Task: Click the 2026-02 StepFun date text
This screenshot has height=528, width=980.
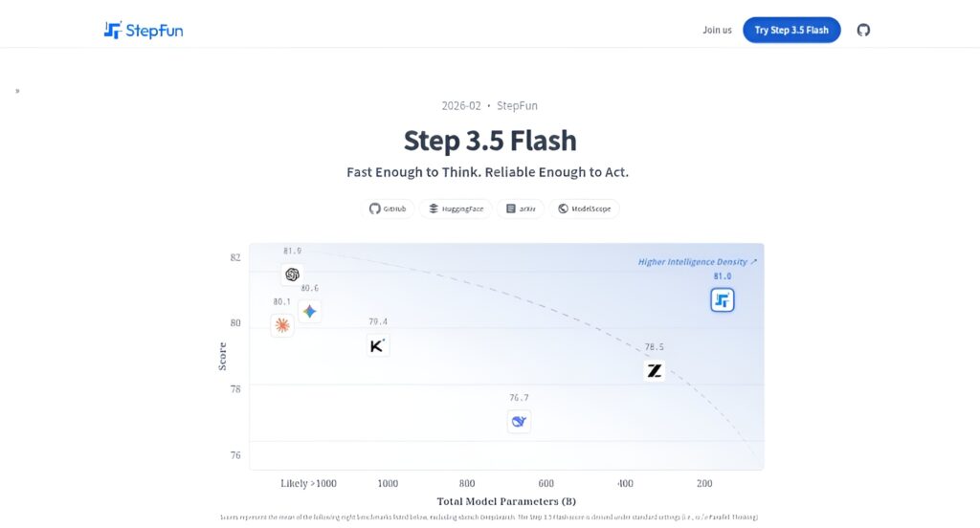Action: (490, 105)
